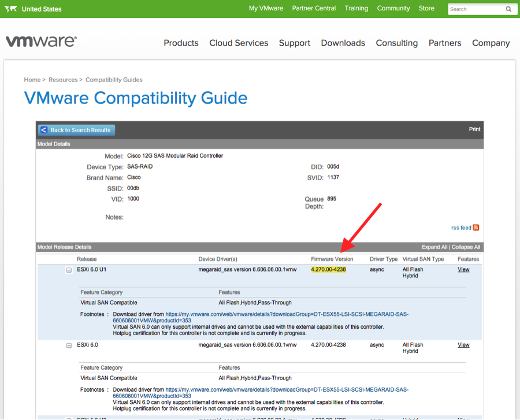Open Resources breadcrumb link
The height and width of the screenshot is (420, 520).
click(62, 80)
